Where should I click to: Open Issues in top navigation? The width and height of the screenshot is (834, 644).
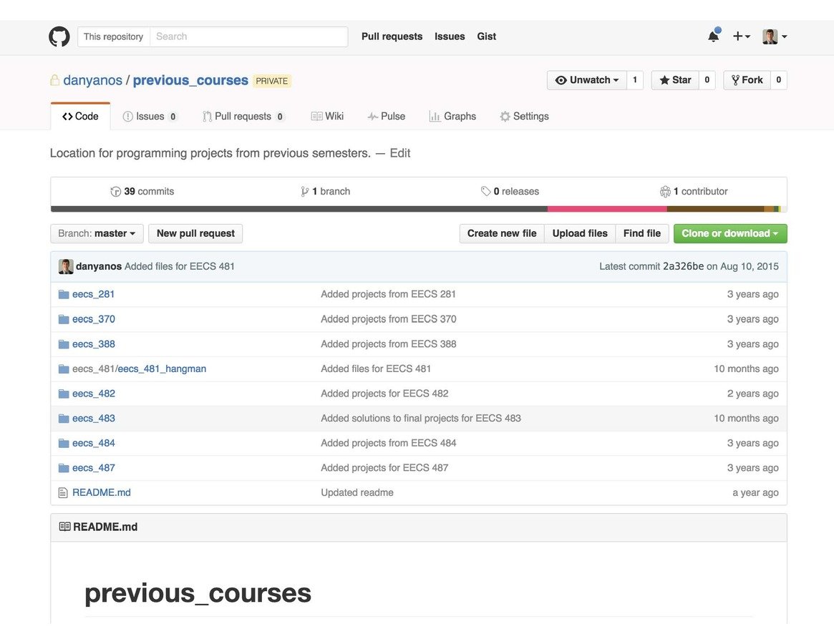(450, 36)
